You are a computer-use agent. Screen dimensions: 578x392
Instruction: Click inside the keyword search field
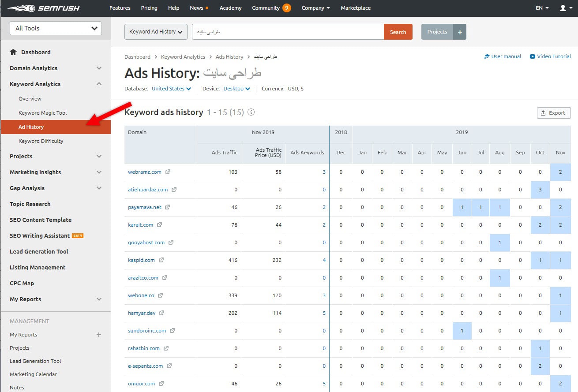tap(287, 31)
